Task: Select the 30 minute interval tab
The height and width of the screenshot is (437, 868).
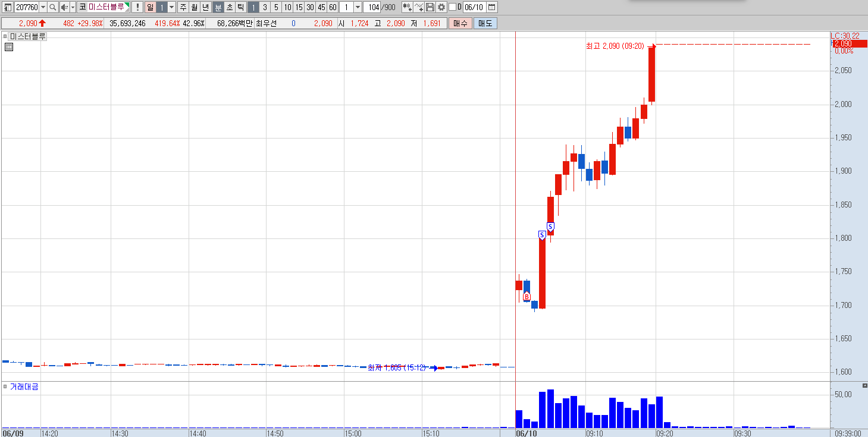Action: [310, 7]
